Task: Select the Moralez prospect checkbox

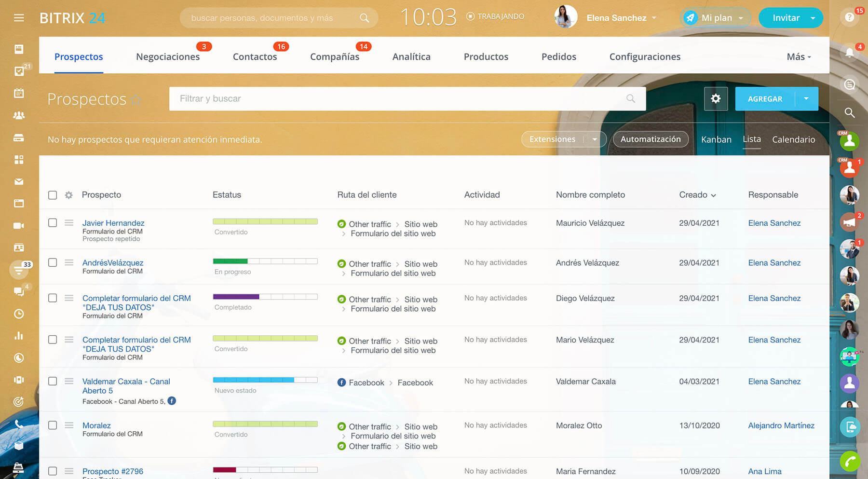Action: (53, 425)
